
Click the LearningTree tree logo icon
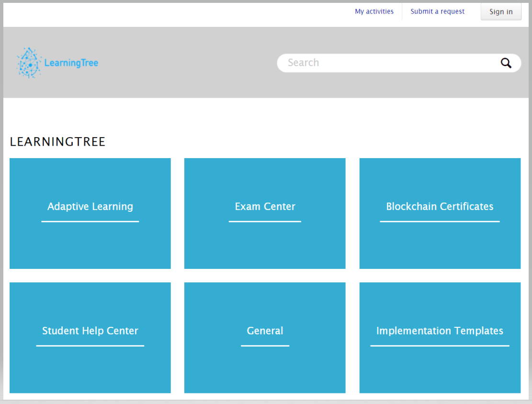pos(29,63)
